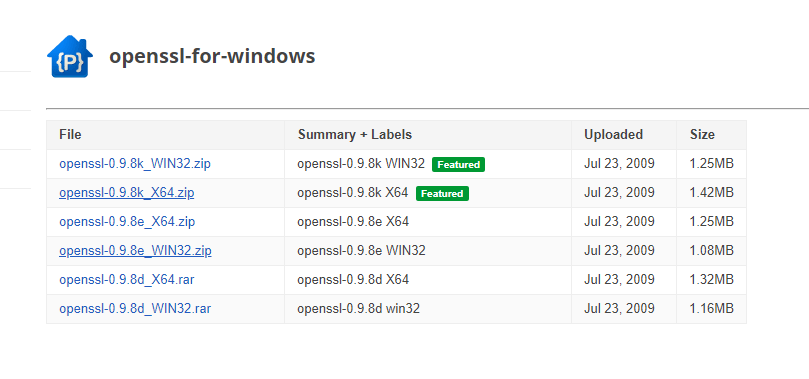Click the upload date of openssl-0.9.8k_WIN32.zip
Image resolution: width=809 pixels, height=379 pixels.
tap(619, 164)
